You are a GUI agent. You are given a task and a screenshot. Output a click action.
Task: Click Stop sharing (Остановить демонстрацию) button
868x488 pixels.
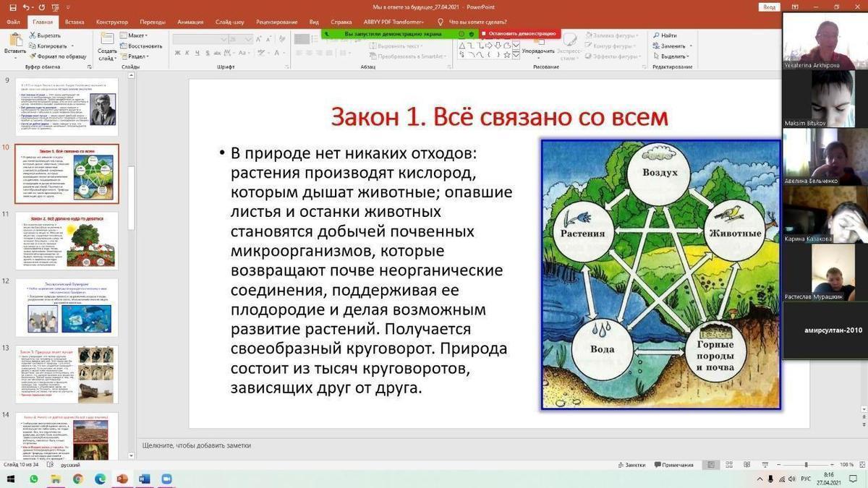[x=521, y=33]
